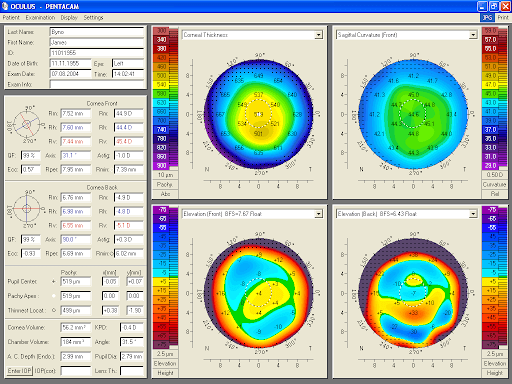Click the Exam Date field
This screenshot has height=384, width=512.
tap(70, 74)
